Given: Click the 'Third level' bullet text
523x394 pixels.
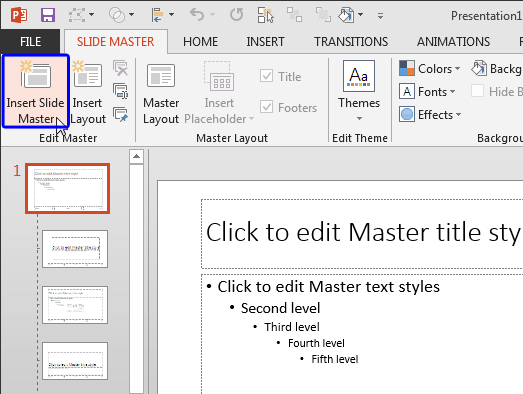Looking at the screenshot, I should [x=292, y=327].
